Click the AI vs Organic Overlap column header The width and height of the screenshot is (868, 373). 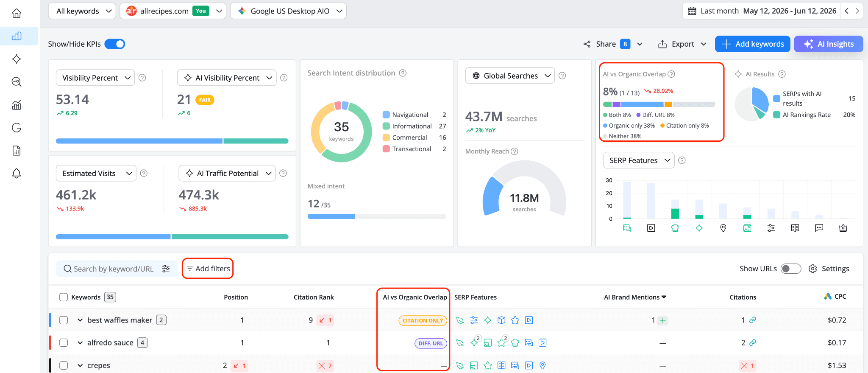pyautogui.click(x=415, y=297)
